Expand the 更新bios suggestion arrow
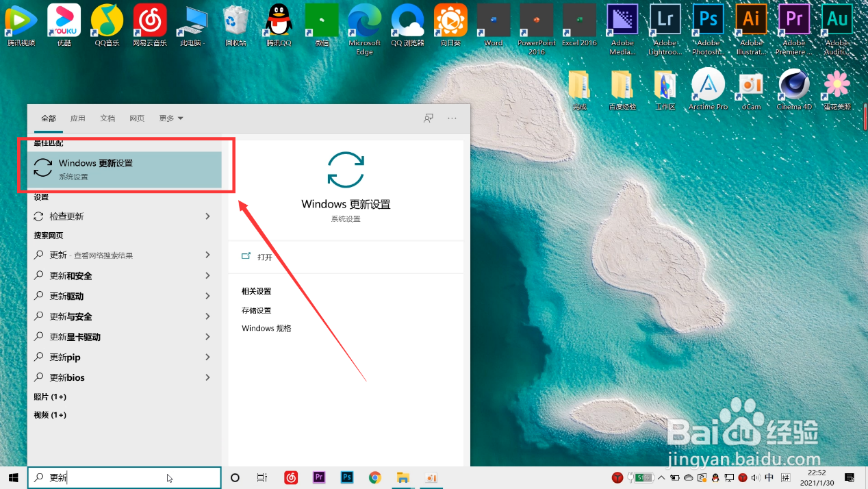 point(207,377)
